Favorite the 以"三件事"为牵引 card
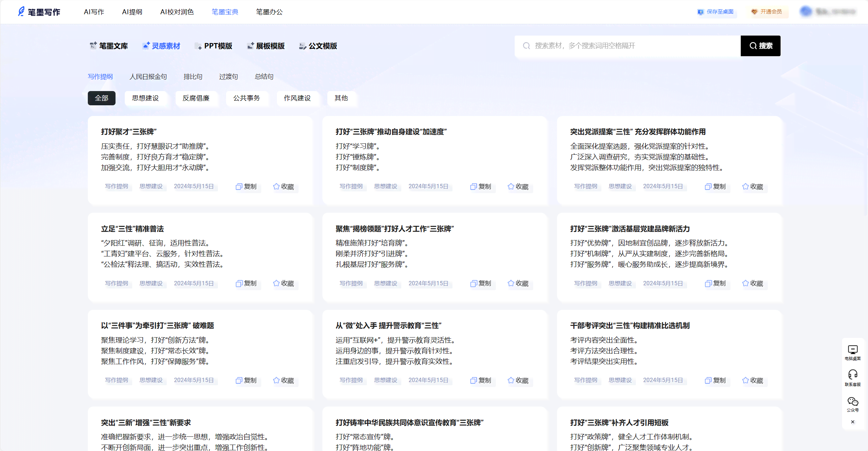This screenshot has height=451, width=868. click(284, 380)
